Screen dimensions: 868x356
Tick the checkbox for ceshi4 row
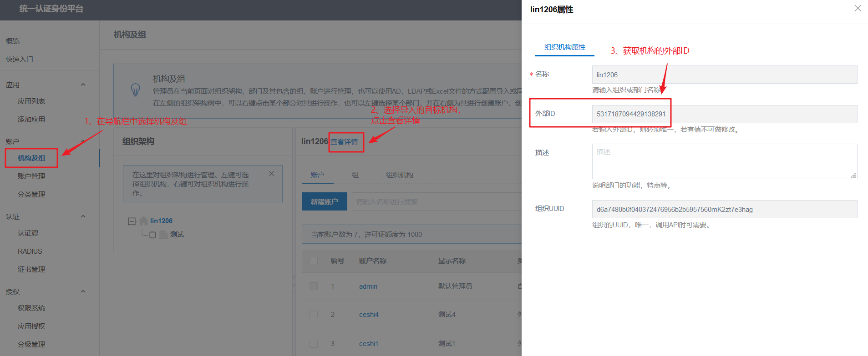pyautogui.click(x=314, y=315)
